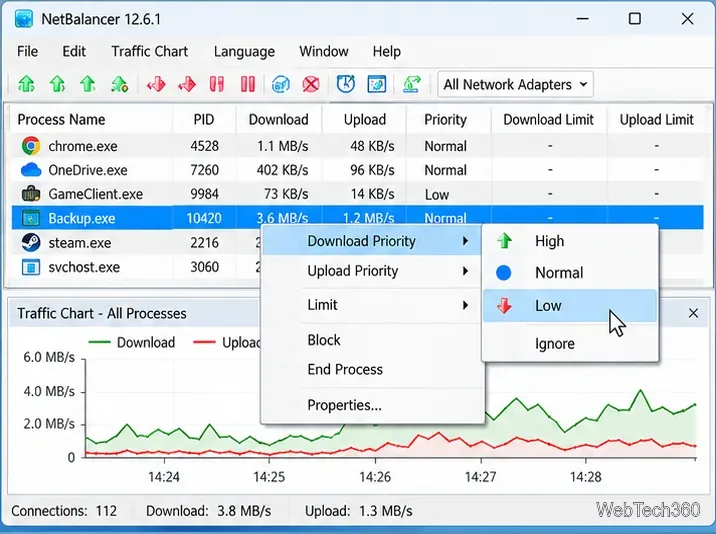Expand the Download Priority submenu arrow
The width and height of the screenshot is (716, 534).
[465, 241]
